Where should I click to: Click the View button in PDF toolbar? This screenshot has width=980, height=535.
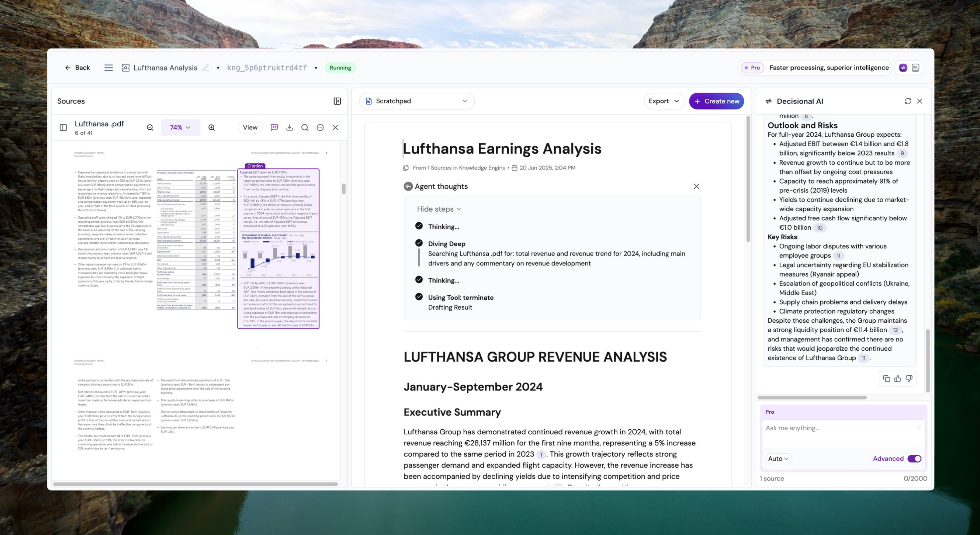tap(250, 127)
